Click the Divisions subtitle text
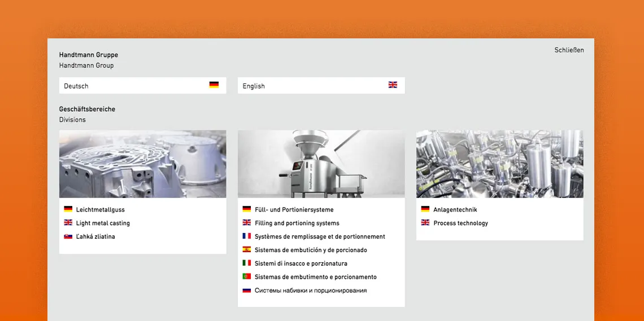Viewport: 644px width, 321px height. (x=72, y=120)
